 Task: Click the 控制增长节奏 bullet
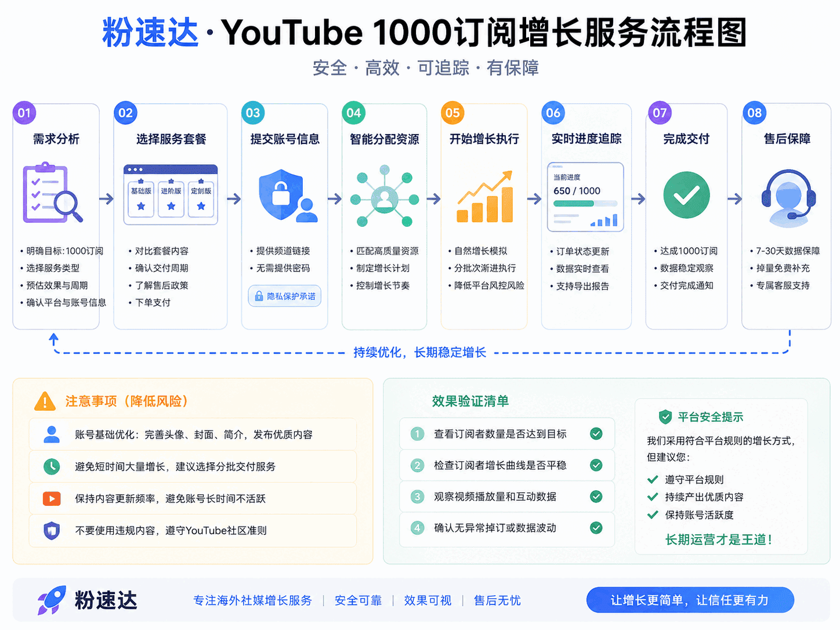tap(379, 285)
